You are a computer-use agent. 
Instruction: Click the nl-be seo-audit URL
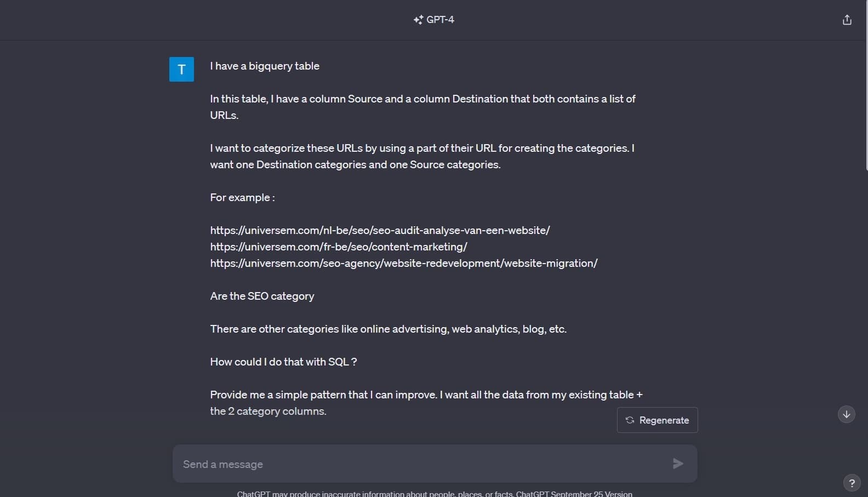(380, 230)
